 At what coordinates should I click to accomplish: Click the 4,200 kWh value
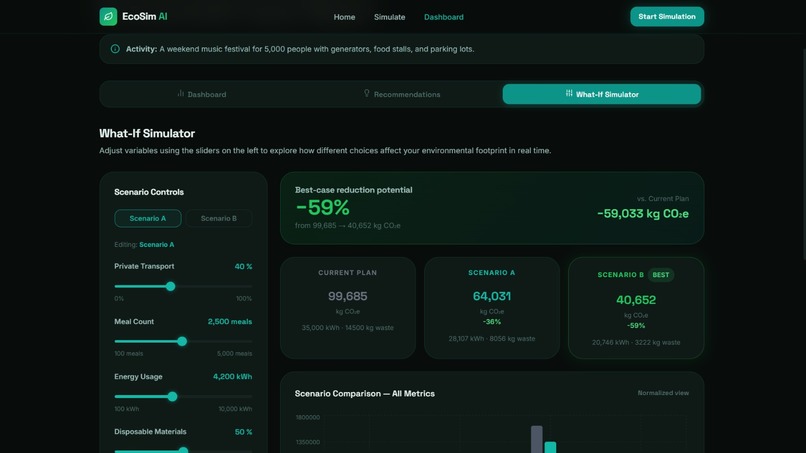point(232,376)
